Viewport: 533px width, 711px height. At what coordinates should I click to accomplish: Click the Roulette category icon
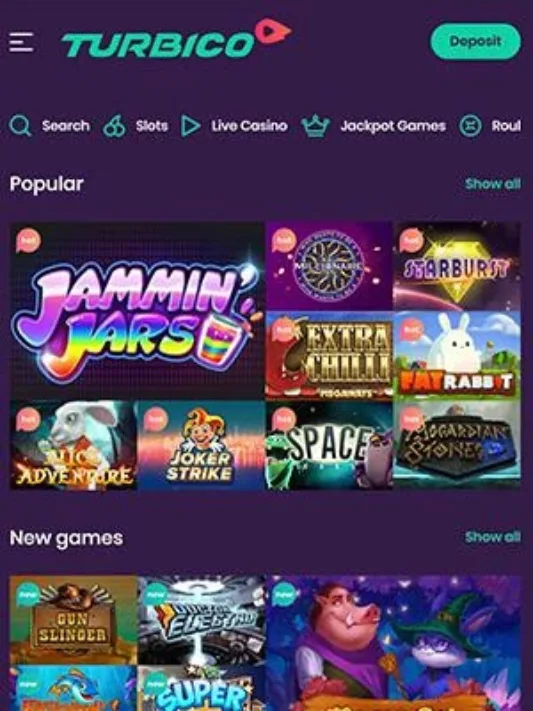470,126
